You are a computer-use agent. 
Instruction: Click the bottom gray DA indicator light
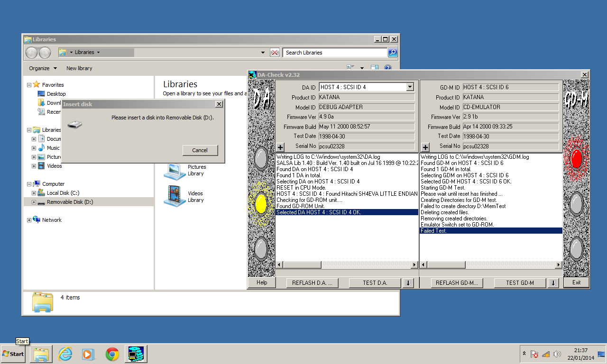(261, 249)
